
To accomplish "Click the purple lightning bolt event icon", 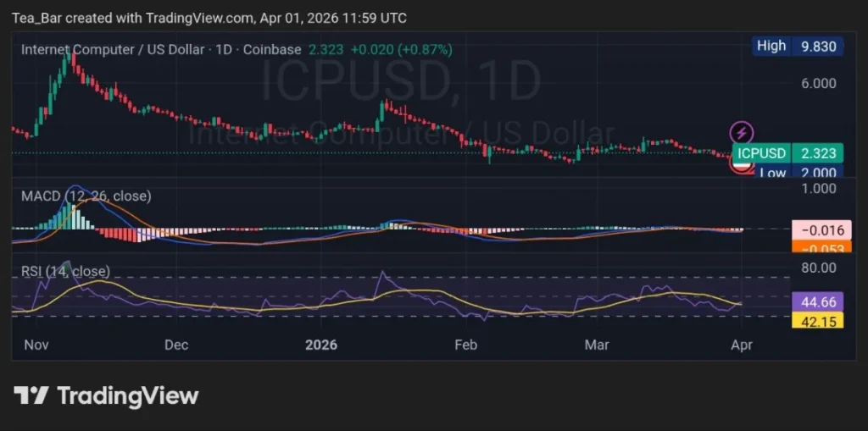I will point(742,132).
